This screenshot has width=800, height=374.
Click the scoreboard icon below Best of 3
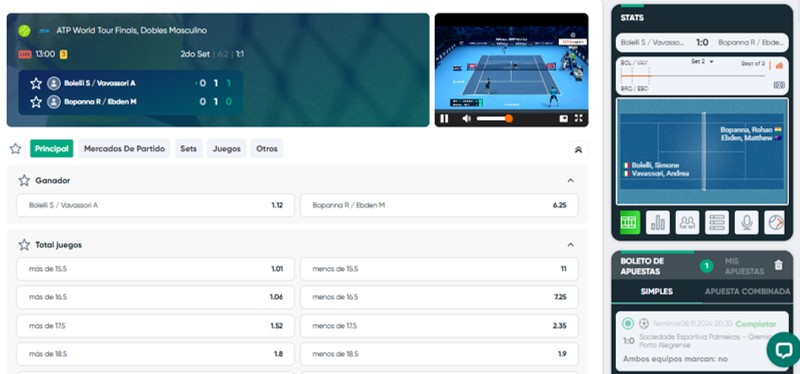coord(779,85)
